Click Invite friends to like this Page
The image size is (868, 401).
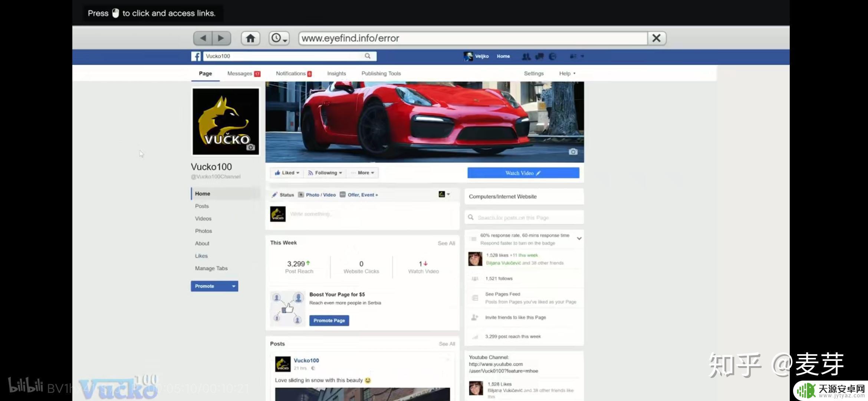coord(516,317)
